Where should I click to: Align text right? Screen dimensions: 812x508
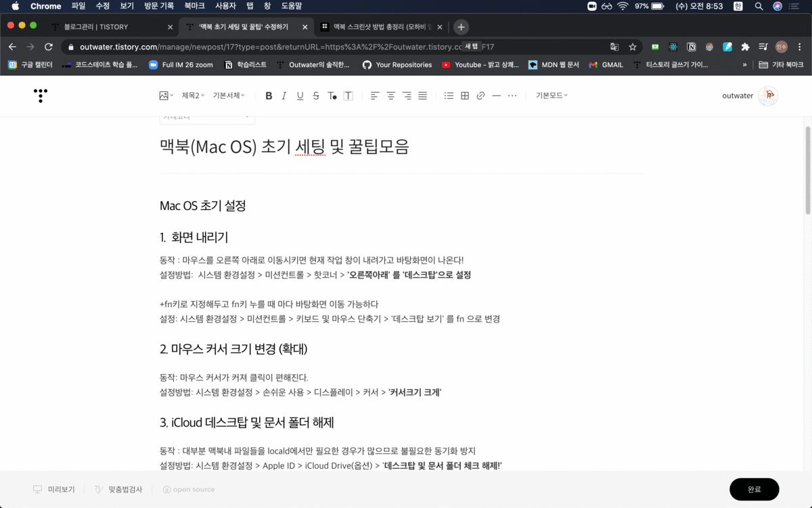[x=407, y=96]
